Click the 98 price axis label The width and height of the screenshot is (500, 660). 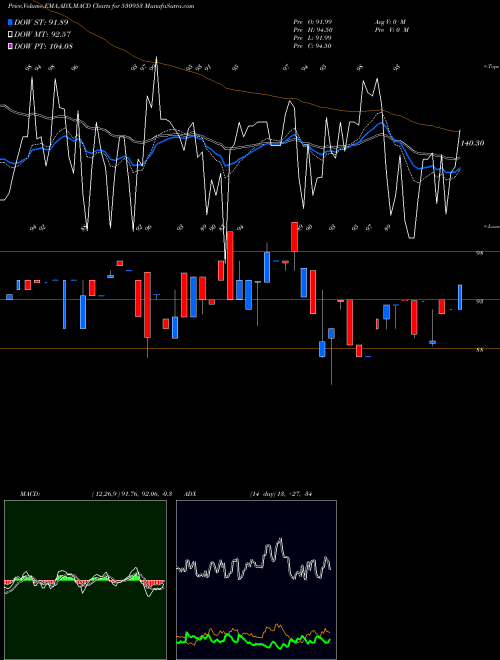(479, 253)
